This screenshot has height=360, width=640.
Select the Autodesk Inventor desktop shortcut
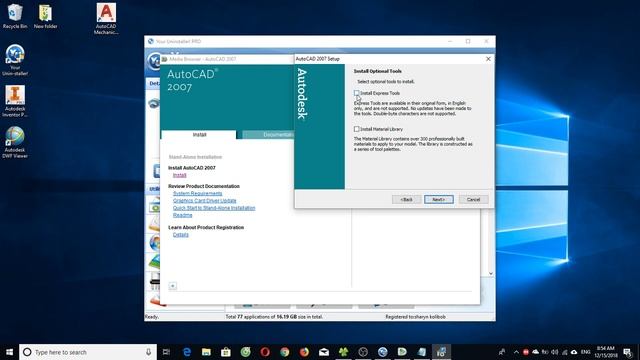tap(15, 101)
